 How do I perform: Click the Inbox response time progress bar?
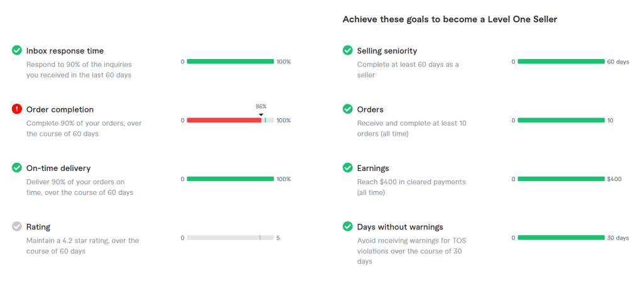pyautogui.click(x=230, y=62)
